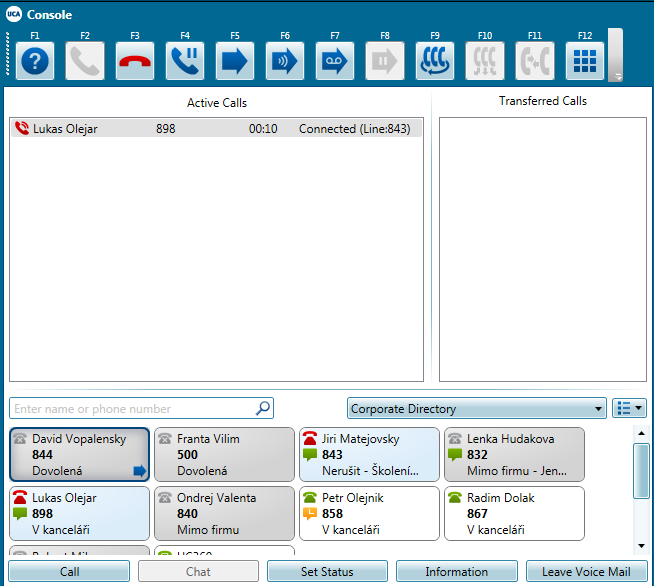
Task: Click the red phone icon on Jiri Matejovsky
Action: click(x=310, y=439)
